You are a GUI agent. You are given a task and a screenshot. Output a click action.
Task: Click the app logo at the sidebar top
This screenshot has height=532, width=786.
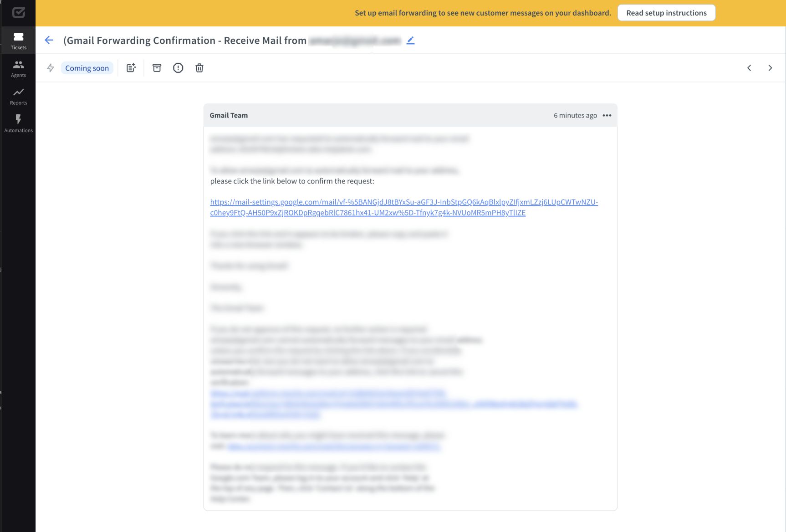coord(18,13)
